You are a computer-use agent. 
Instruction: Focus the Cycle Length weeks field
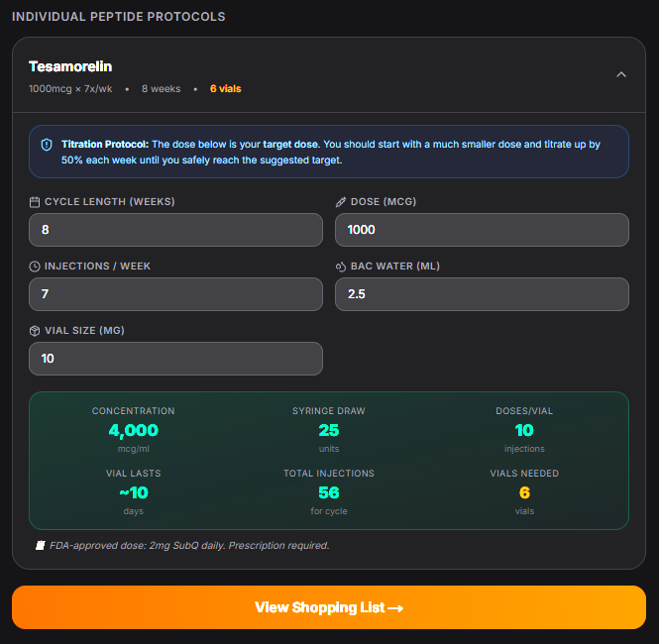pos(175,230)
